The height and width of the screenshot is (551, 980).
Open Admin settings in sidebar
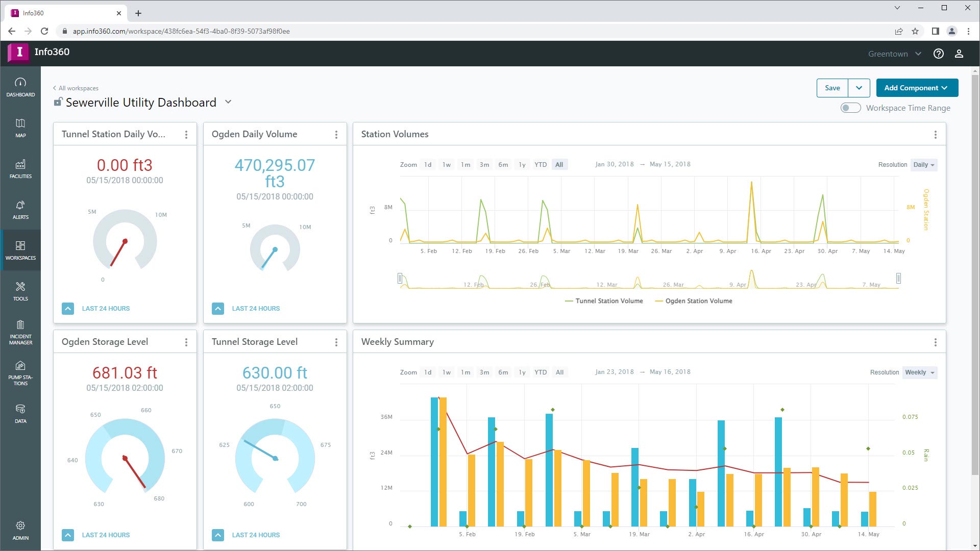20,531
